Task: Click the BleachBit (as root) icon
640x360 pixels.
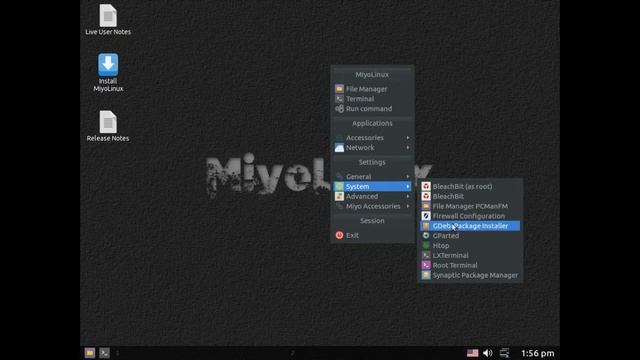Action: point(426,187)
